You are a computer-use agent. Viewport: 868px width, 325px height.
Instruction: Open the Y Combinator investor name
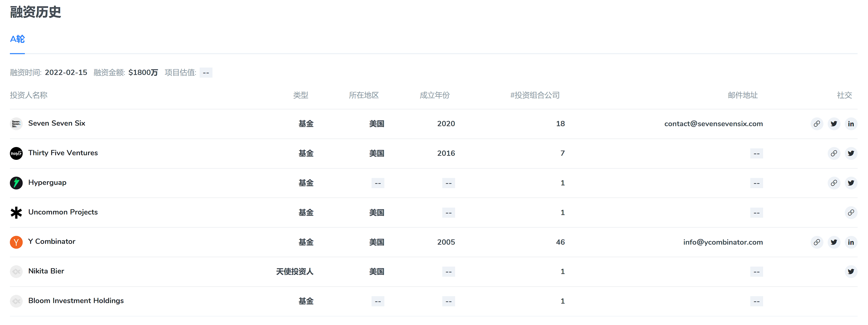52,241
